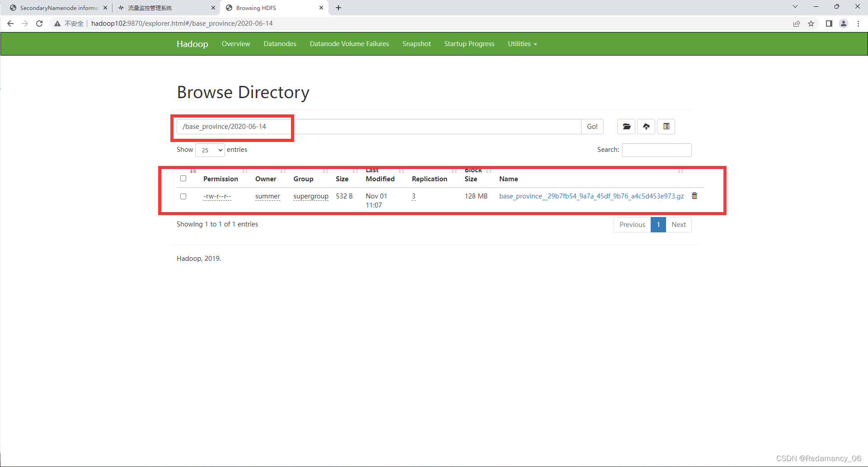Switch to the 流量监控管理系统 tab
The image size is (868, 467).
click(x=166, y=8)
